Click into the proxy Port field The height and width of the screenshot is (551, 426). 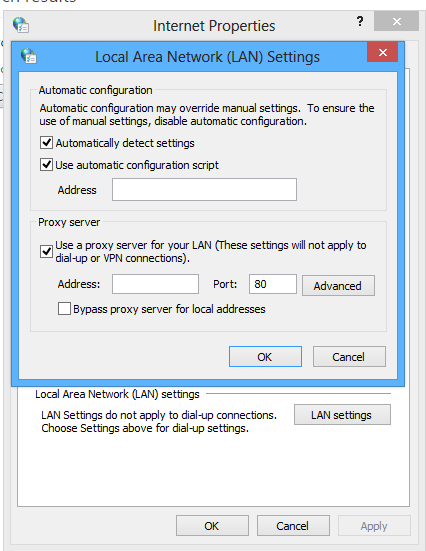tap(273, 284)
